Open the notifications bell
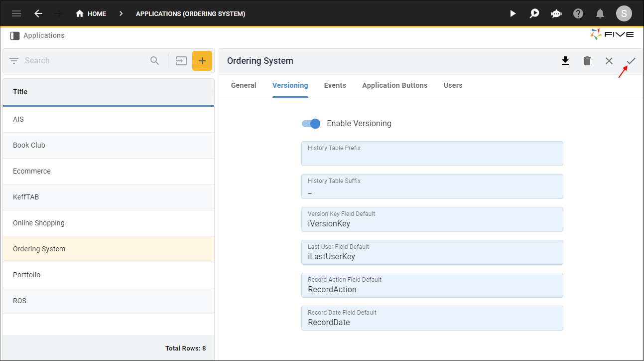Viewport: 644px width, 361px height. point(600,13)
